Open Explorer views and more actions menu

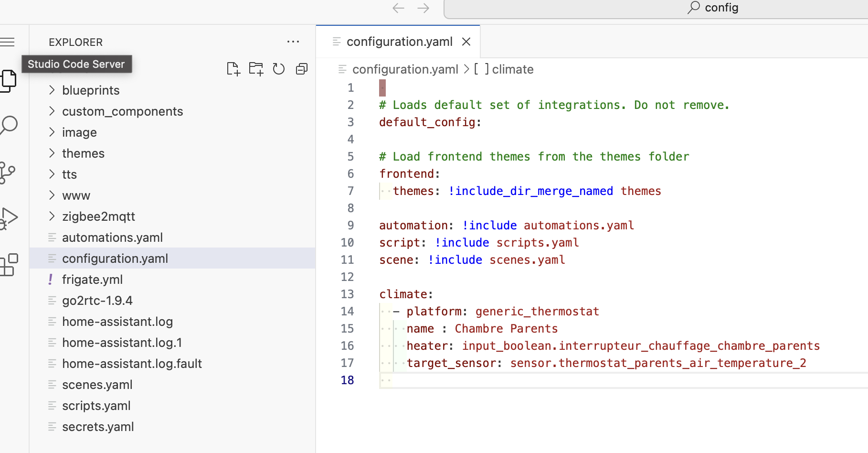(x=293, y=42)
